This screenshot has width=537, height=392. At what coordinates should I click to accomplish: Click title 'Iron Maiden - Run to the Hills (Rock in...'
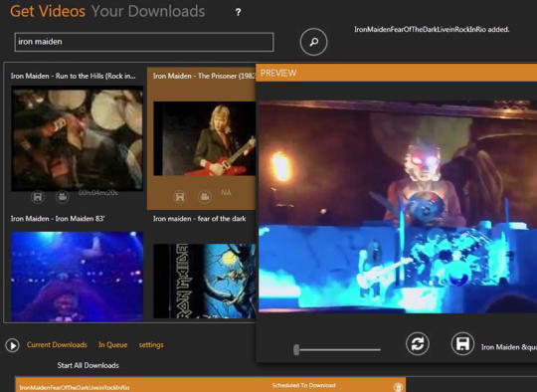pos(73,76)
